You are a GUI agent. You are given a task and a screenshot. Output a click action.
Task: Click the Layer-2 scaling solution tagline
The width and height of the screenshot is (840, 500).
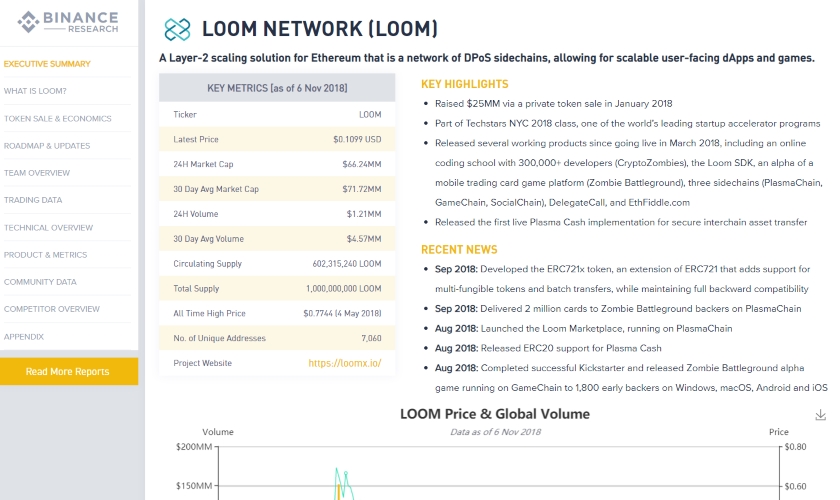486,58
